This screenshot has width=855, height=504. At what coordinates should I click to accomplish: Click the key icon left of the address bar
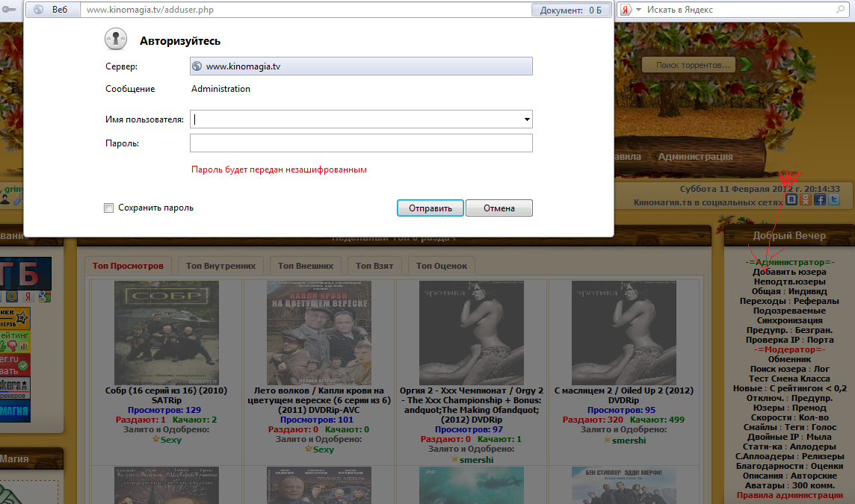[9, 10]
